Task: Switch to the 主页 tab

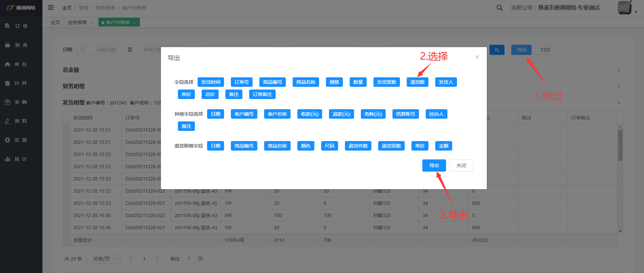Action: tap(55, 22)
